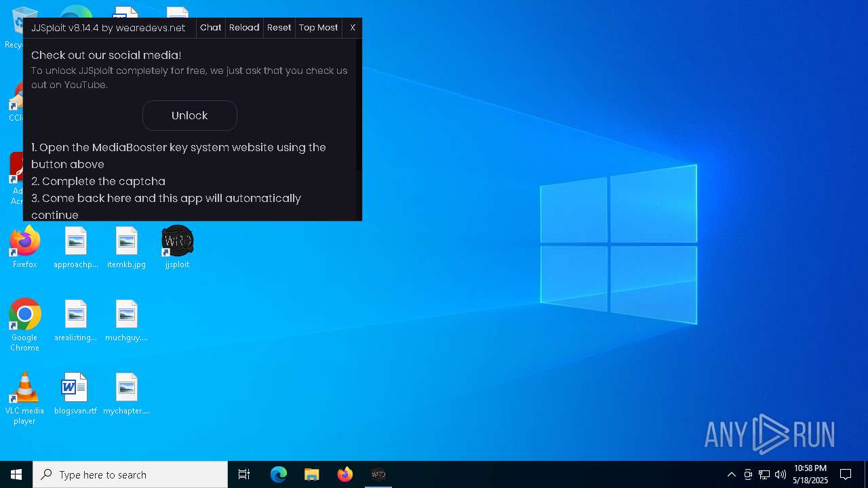The image size is (868, 488).
Task: Click the taskbar search box
Action: coord(130,474)
